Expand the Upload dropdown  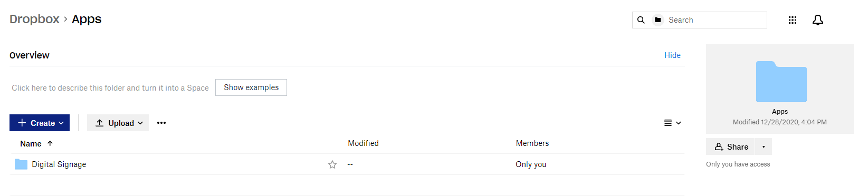coord(118,123)
